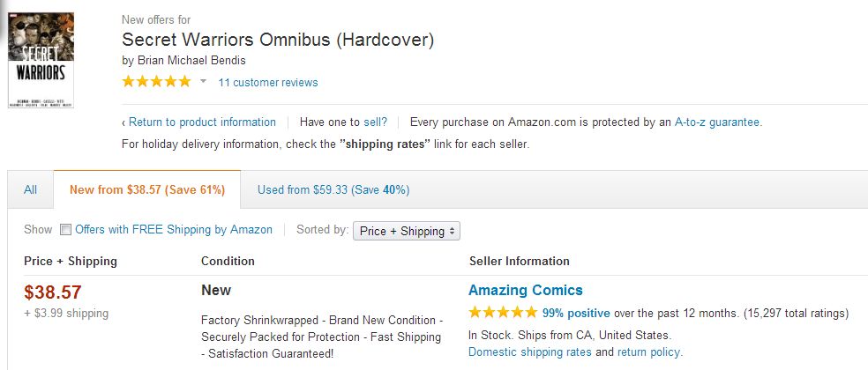Click the $38.57 offer price

pos(55,292)
